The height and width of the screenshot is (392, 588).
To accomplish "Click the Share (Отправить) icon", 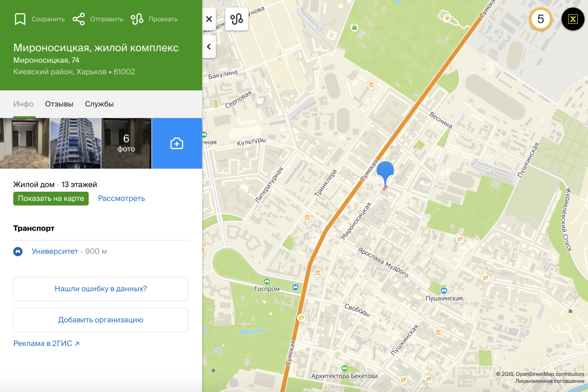I will point(79,19).
